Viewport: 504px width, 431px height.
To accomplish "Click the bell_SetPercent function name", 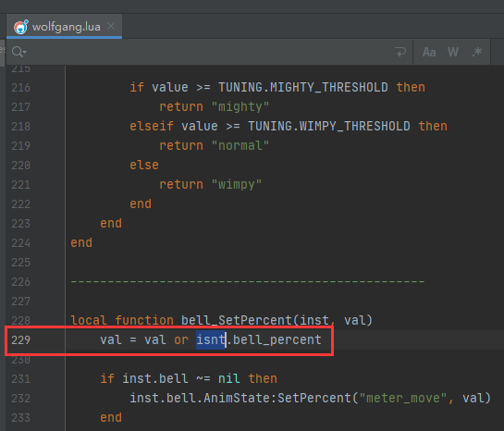I will point(236,320).
